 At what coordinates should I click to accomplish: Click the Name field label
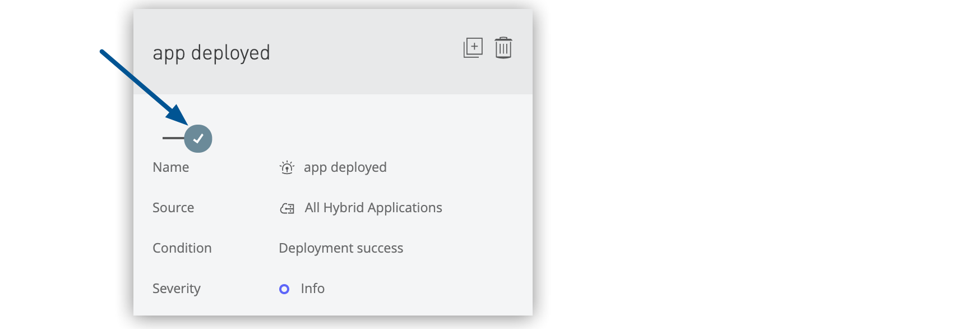[171, 167]
